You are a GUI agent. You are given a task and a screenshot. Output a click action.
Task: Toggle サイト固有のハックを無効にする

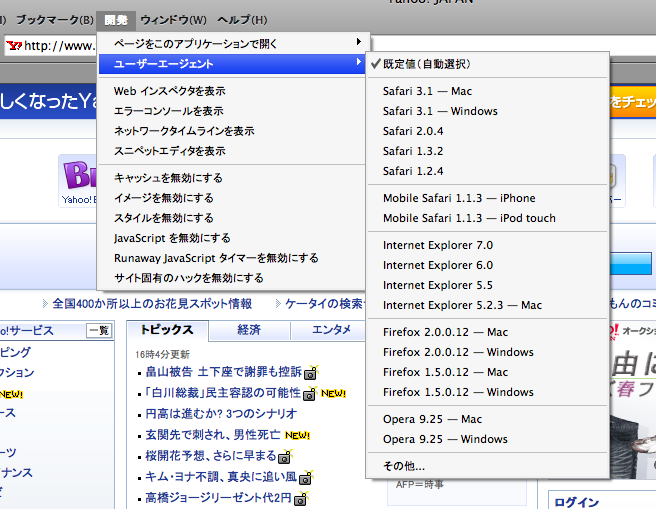pyautogui.click(x=231, y=278)
